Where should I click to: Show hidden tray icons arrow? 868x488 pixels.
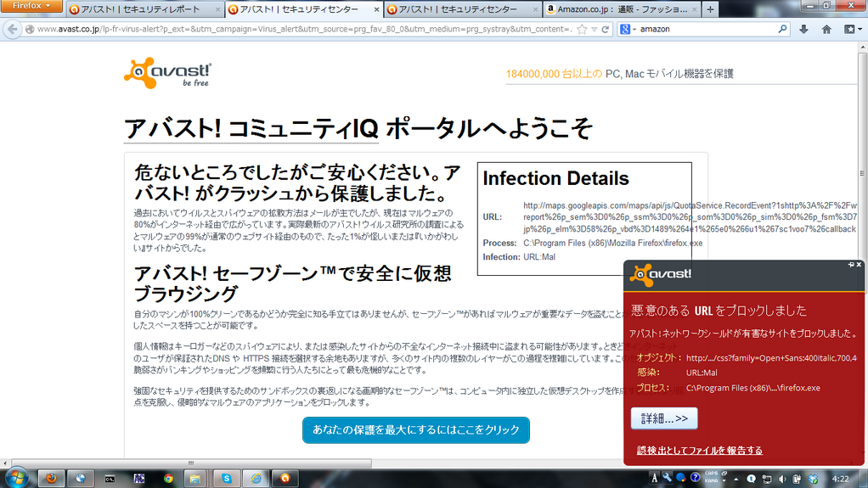[736, 480]
